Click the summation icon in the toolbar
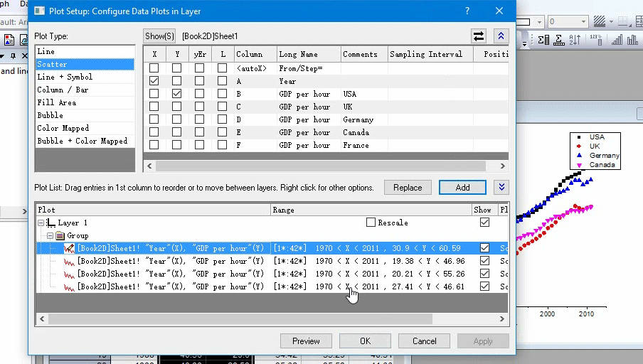643x364 pixels. tap(544, 40)
